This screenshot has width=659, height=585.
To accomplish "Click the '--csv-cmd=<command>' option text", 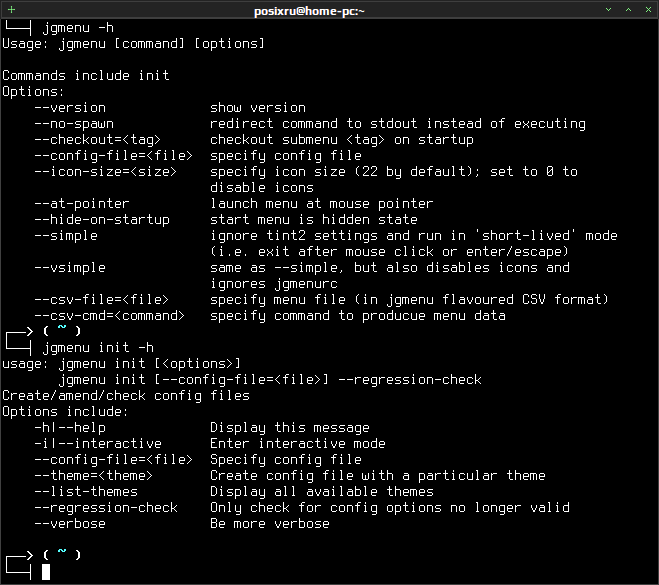I will [109, 316].
